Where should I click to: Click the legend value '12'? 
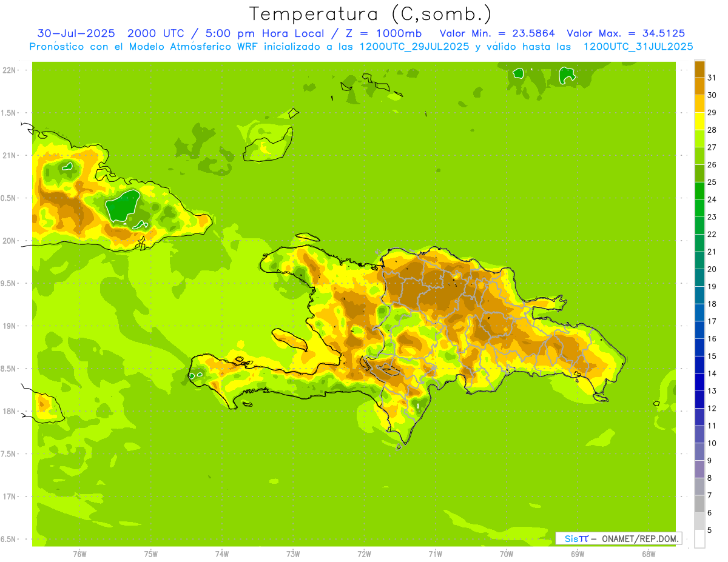[x=712, y=408]
